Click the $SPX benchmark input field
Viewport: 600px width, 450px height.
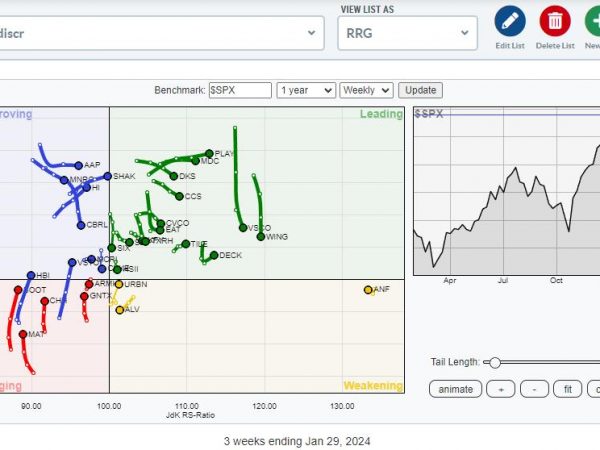click(x=240, y=90)
